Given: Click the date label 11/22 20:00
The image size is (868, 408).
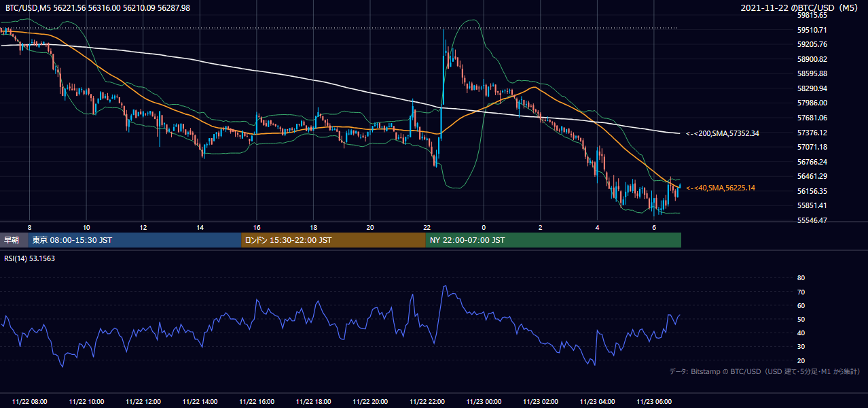Looking at the screenshot, I should click(370, 402).
